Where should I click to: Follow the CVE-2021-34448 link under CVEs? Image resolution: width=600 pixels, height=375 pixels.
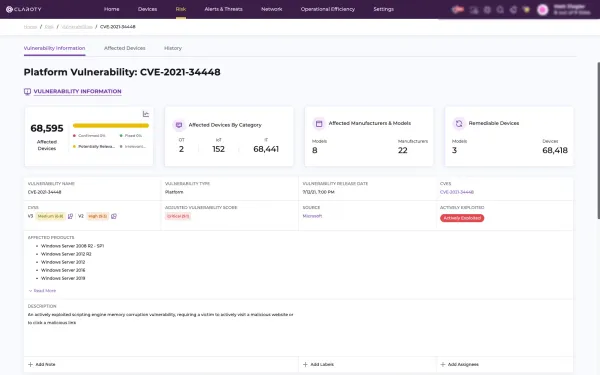(x=457, y=192)
